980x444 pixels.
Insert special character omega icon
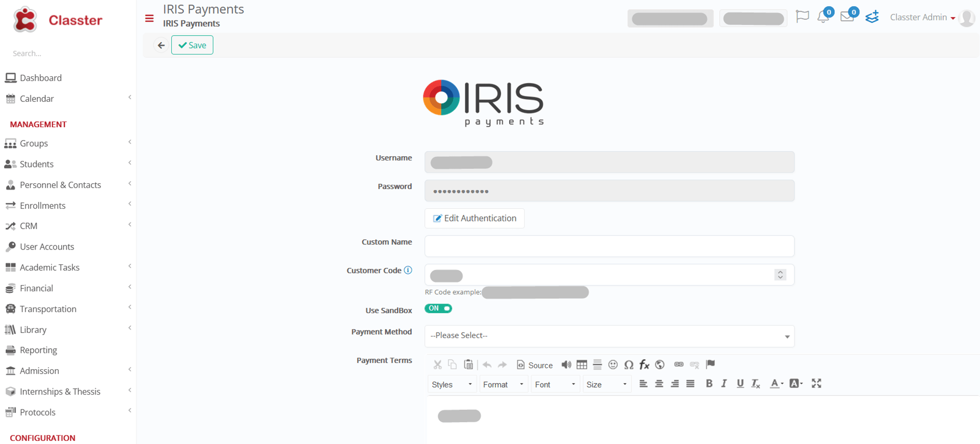(x=629, y=365)
